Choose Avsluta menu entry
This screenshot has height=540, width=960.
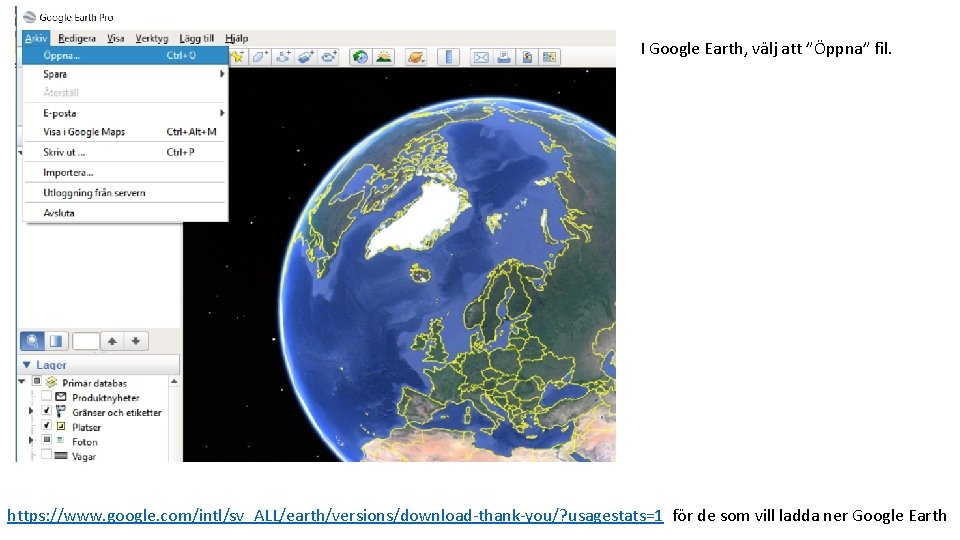pos(125,213)
